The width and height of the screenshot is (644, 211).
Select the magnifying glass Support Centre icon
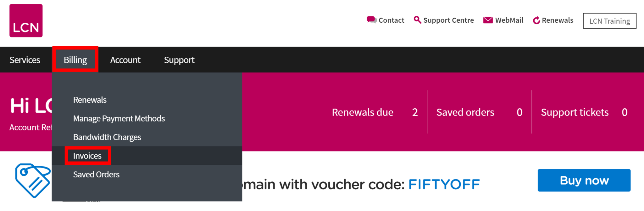(418, 20)
